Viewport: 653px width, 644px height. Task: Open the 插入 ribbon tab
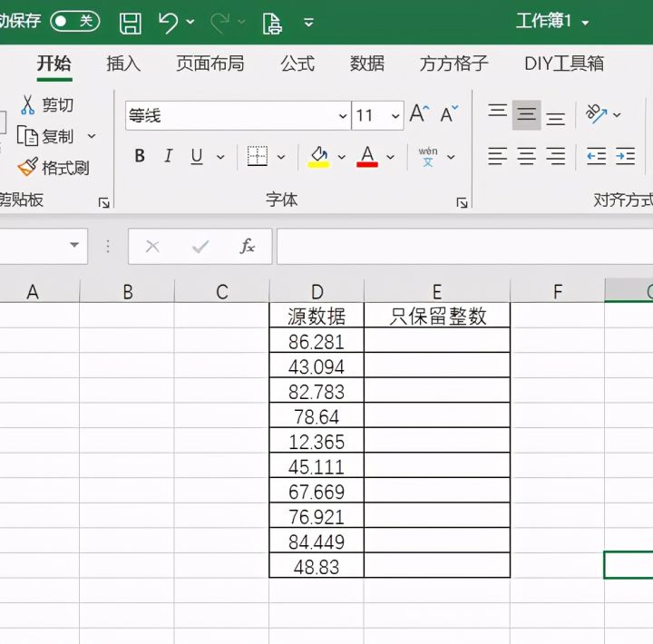(x=123, y=63)
